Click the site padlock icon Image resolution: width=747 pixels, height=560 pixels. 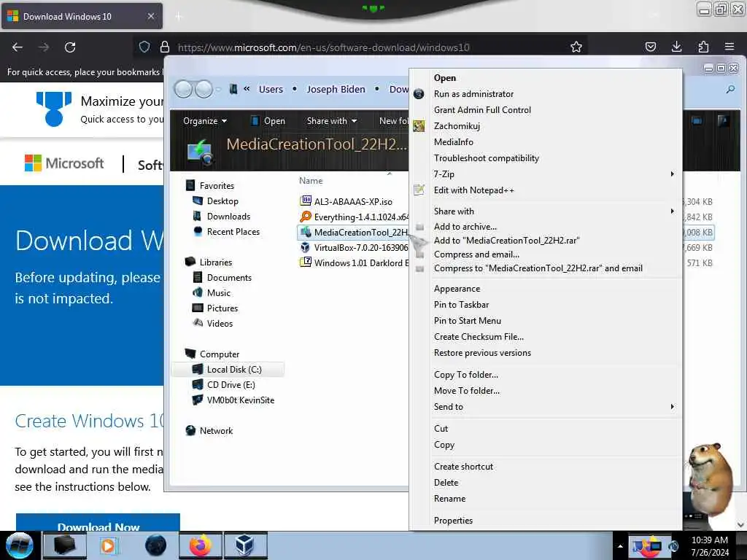tap(165, 47)
